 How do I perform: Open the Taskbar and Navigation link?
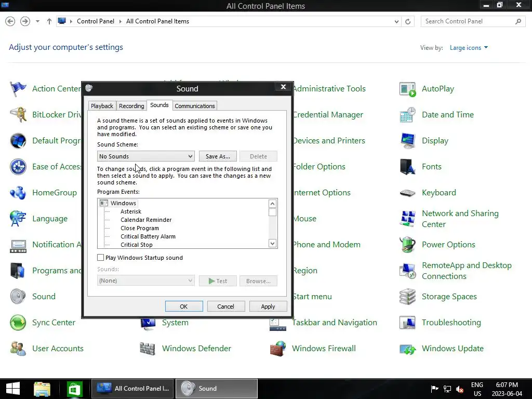click(335, 323)
